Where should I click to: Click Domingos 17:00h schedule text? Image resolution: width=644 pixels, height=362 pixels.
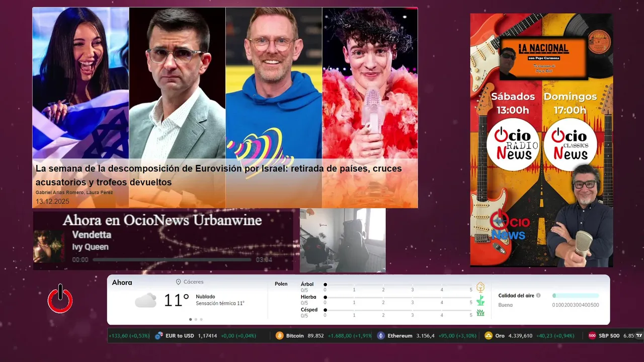tap(570, 103)
